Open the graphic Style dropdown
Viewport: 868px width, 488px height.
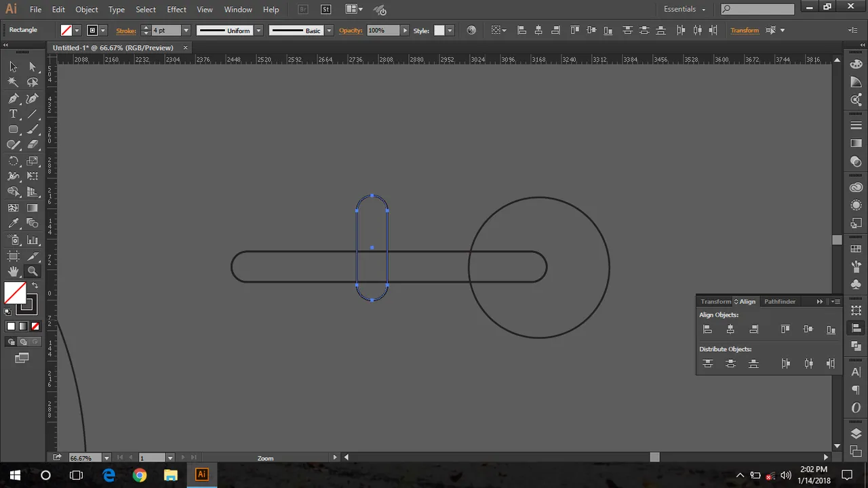[x=449, y=30]
